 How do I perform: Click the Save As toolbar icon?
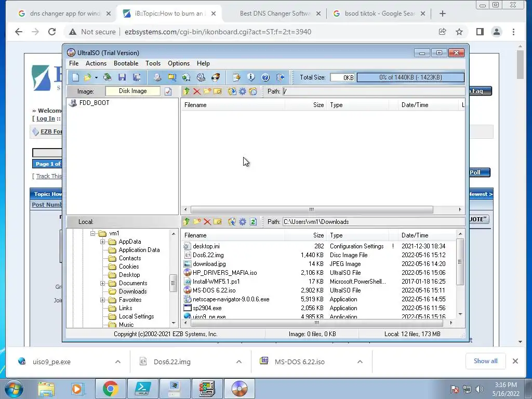[x=137, y=77]
